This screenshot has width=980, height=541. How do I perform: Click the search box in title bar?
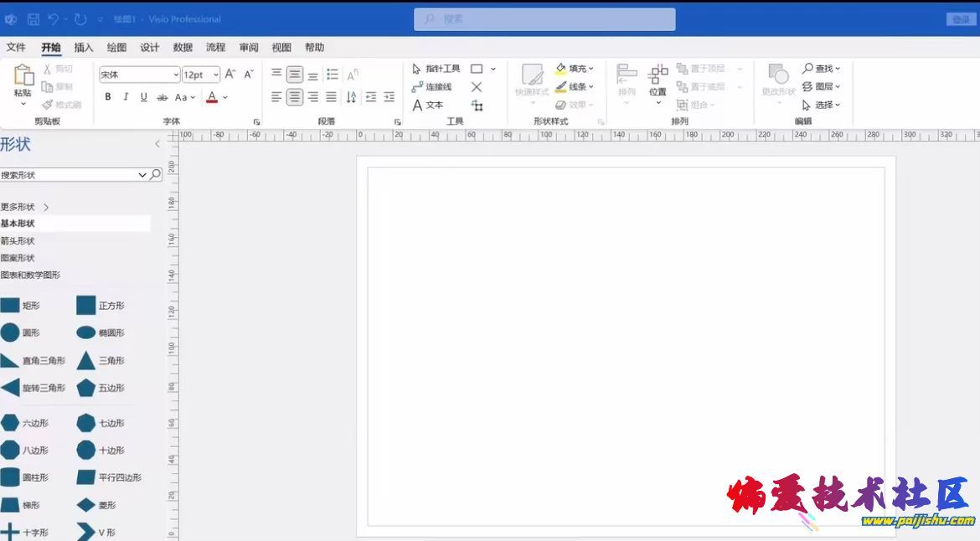(544, 19)
